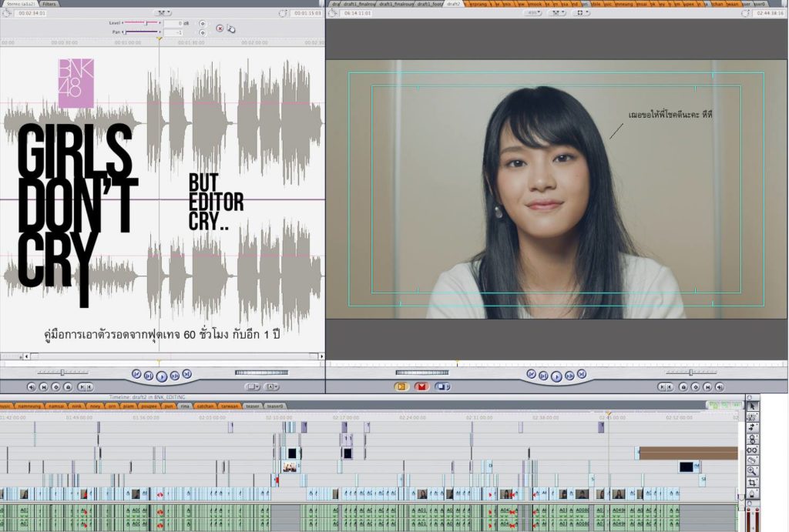Click the Add Marker button in Viewer

(x=68, y=387)
